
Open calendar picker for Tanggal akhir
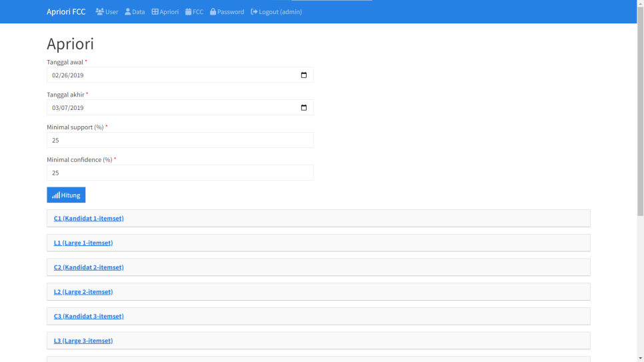pyautogui.click(x=304, y=108)
